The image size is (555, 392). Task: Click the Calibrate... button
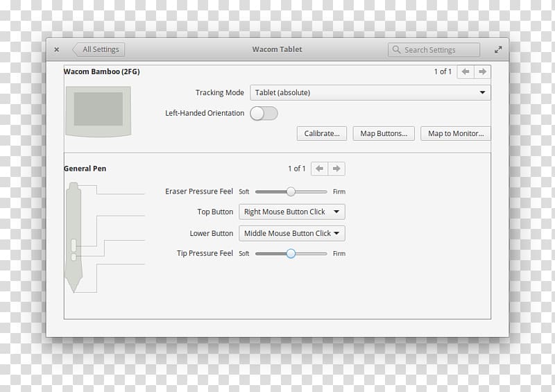click(322, 133)
